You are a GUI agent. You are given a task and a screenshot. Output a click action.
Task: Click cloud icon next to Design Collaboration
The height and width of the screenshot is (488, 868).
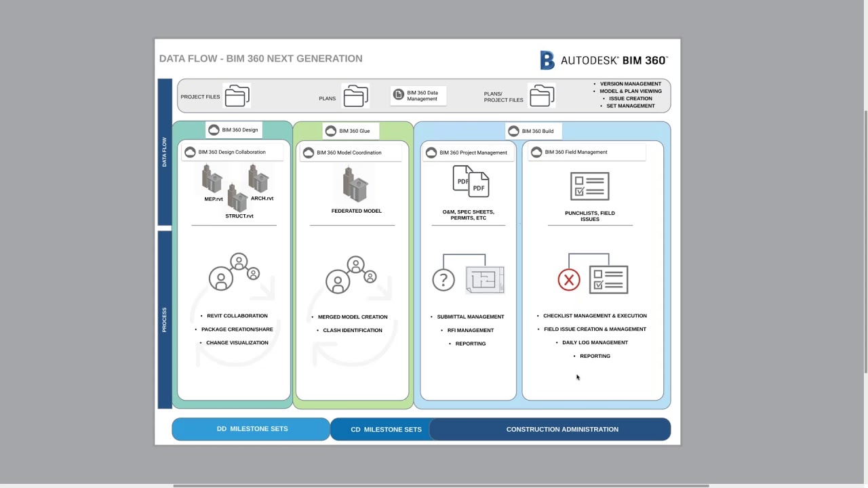tap(191, 152)
